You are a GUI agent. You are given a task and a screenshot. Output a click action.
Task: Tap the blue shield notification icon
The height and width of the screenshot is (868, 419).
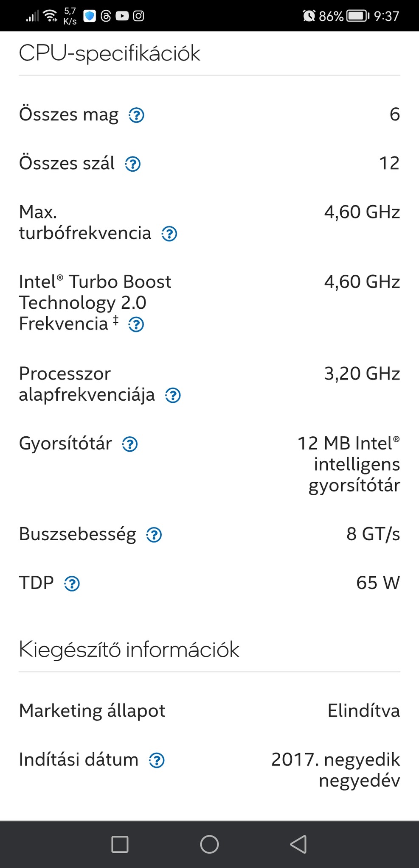tap(89, 16)
